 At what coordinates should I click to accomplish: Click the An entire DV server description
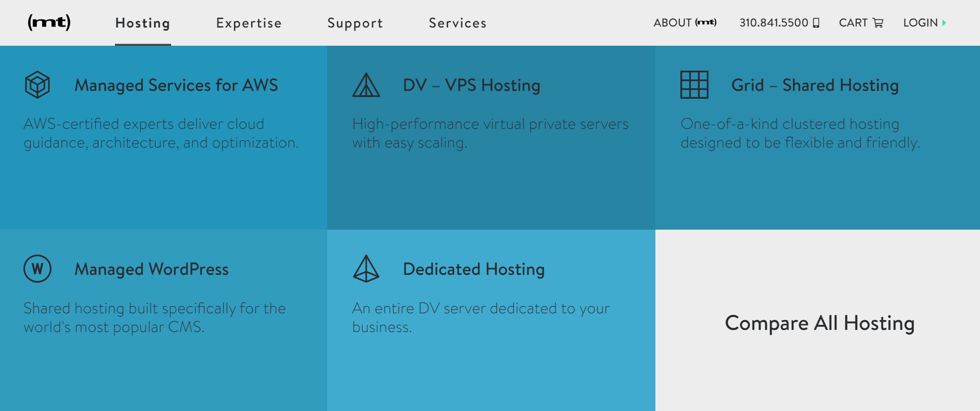tap(481, 317)
